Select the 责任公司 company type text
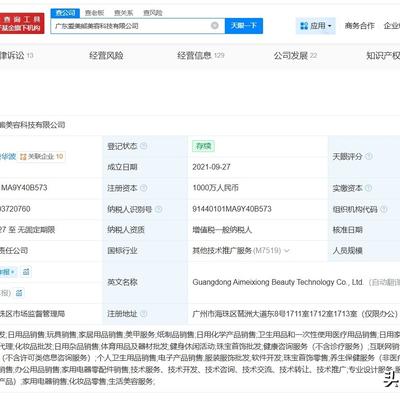 pyautogui.click(x=14, y=251)
